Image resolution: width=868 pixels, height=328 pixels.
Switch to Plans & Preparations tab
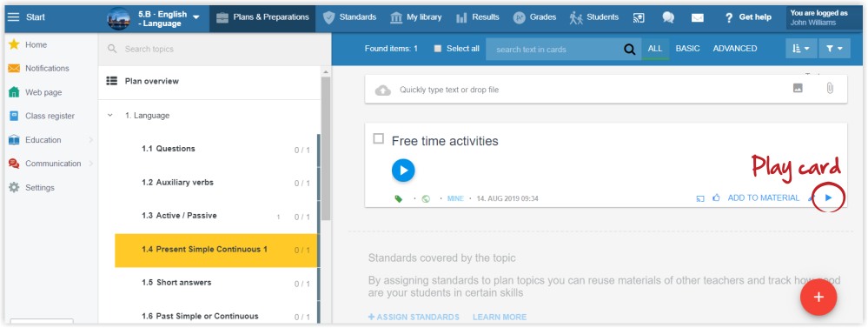coord(262,17)
